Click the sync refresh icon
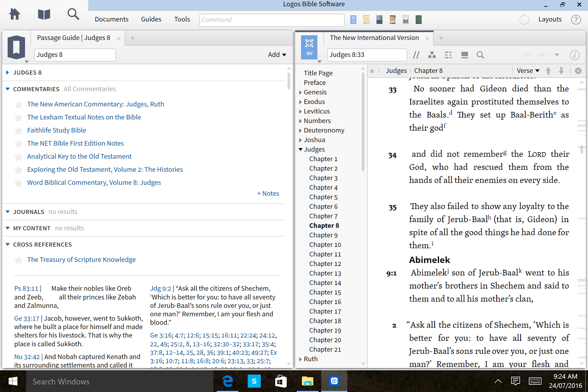The height and width of the screenshot is (392, 588). coord(524,19)
